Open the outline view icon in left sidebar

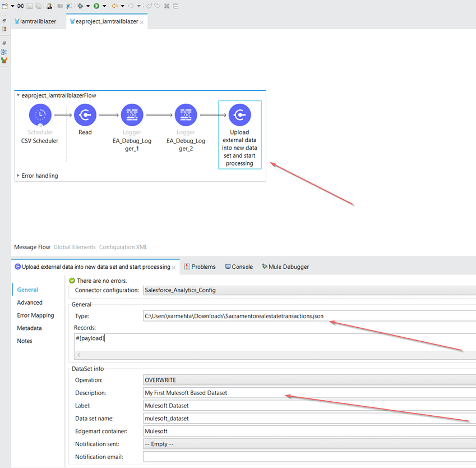click(4, 52)
